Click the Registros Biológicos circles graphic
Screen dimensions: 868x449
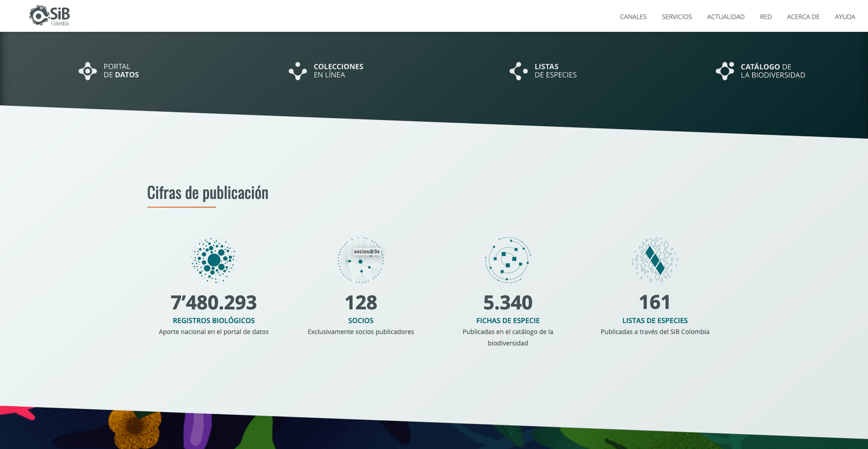tap(214, 260)
